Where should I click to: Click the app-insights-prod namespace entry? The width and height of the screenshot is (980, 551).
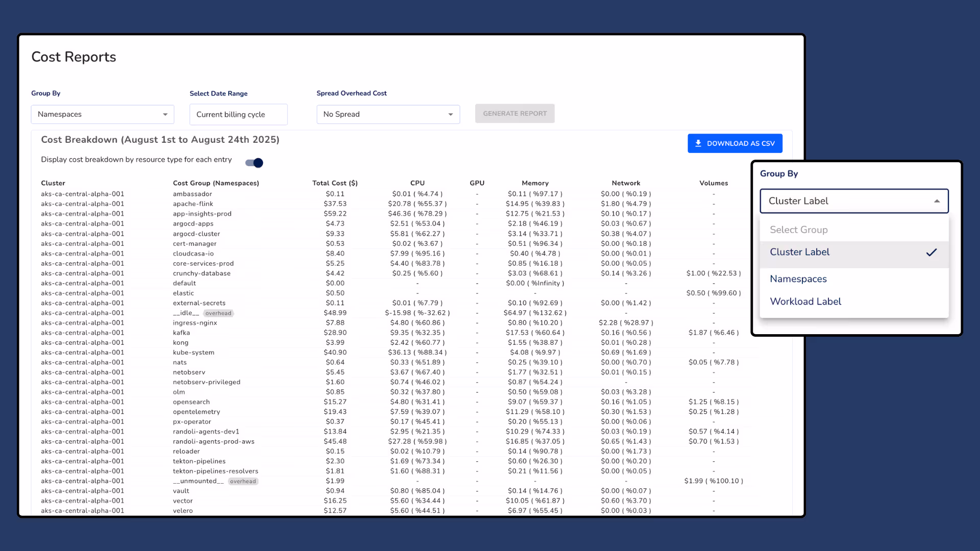click(202, 214)
